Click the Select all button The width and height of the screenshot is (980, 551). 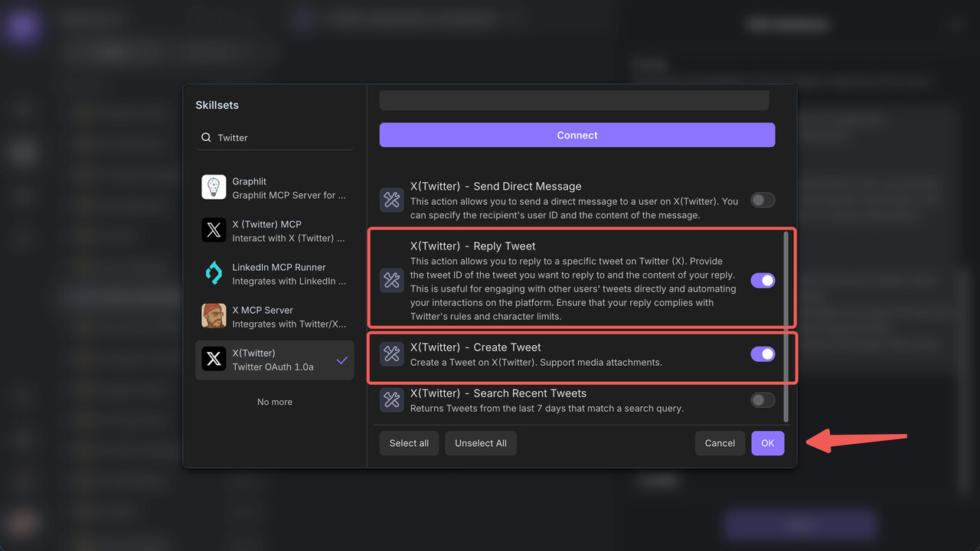[409, 443]
